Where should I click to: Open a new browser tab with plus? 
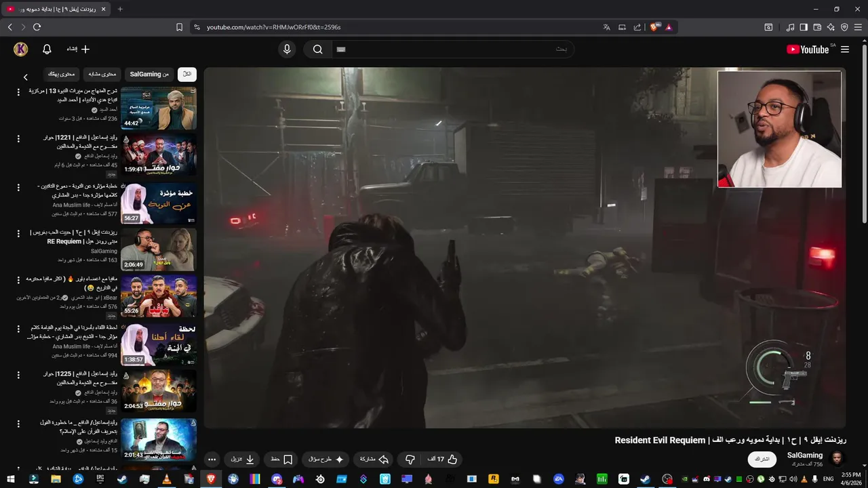click(120, 9)
